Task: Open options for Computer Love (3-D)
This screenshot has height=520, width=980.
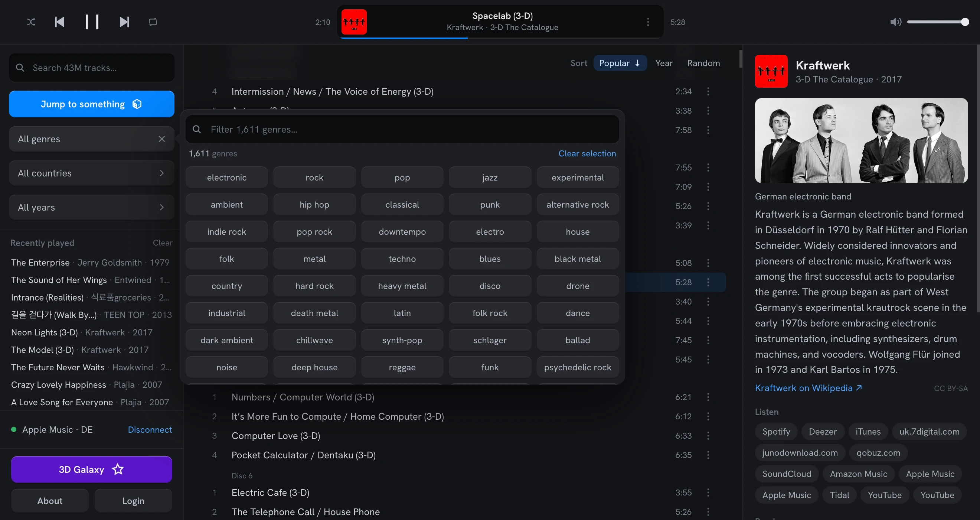Action: point(708,435)
